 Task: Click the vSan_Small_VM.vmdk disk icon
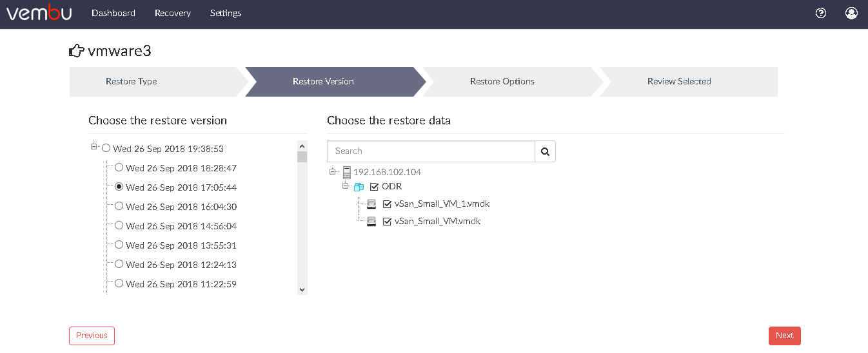coord(371,222)
